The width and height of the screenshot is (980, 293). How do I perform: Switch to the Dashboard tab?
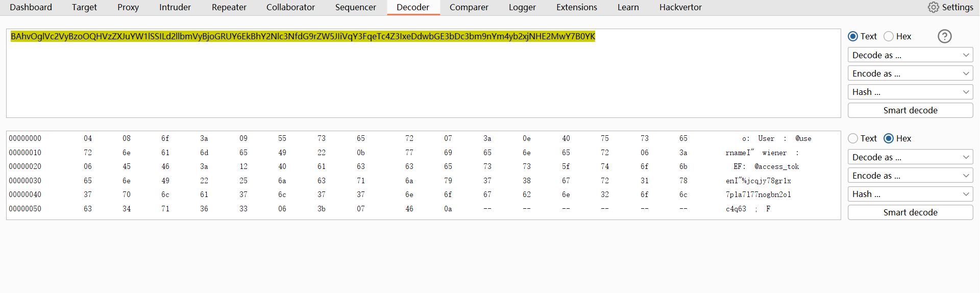(x=31, y=7)
